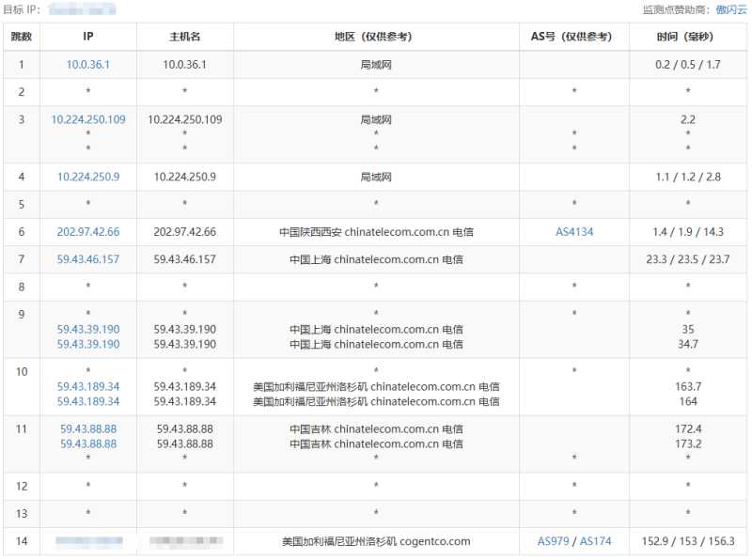Select time value 163.7 in hop 10
This screenshot has width=752, height=560.
[x=688, y=386]
